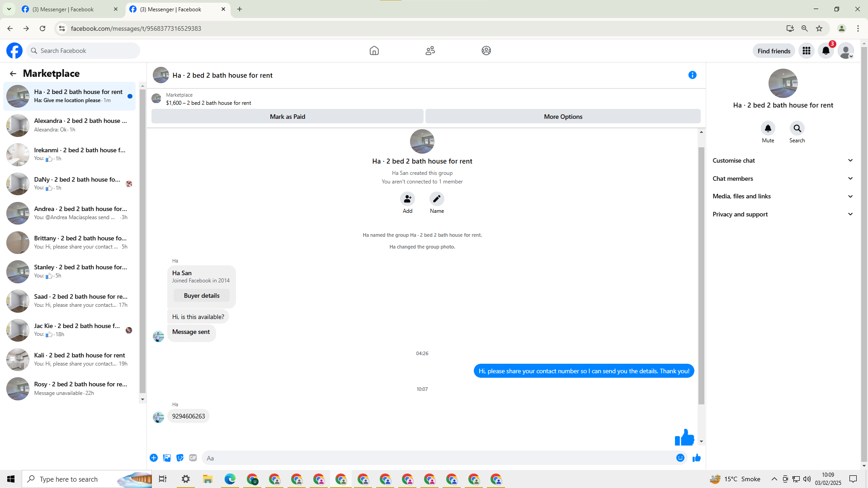Open File Explorer from taskbar

point(208,479)
